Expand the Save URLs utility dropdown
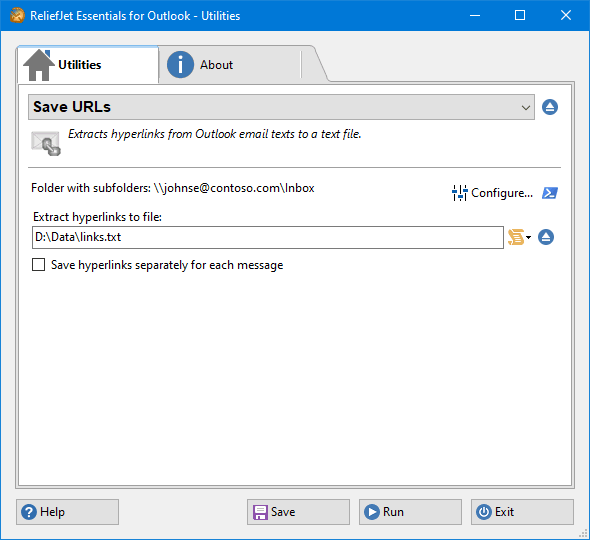590x540 pixels. (281, 107)
